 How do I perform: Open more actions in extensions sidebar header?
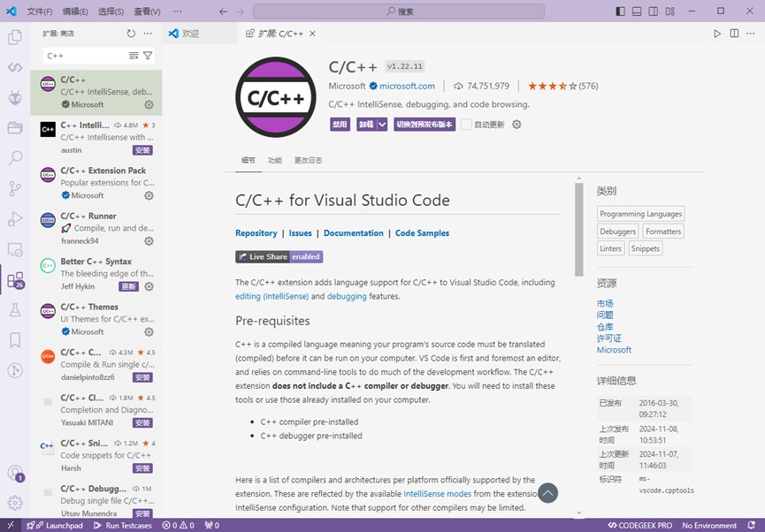(148, 34)
